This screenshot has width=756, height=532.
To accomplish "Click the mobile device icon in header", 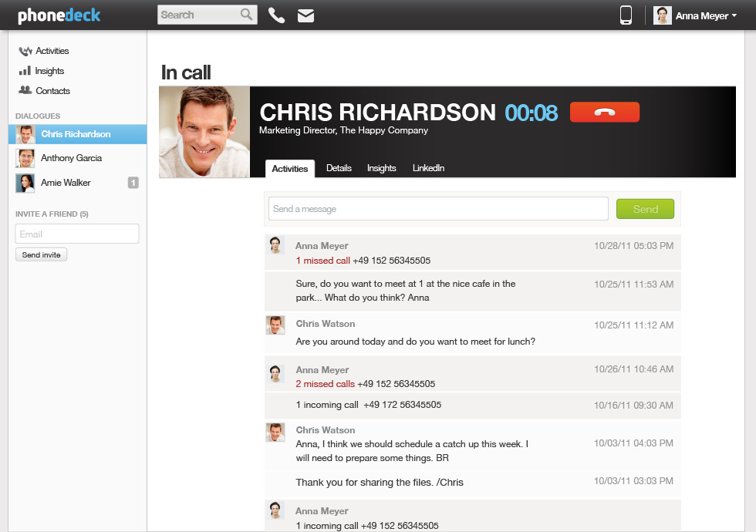I will click(x=626, y=15).
